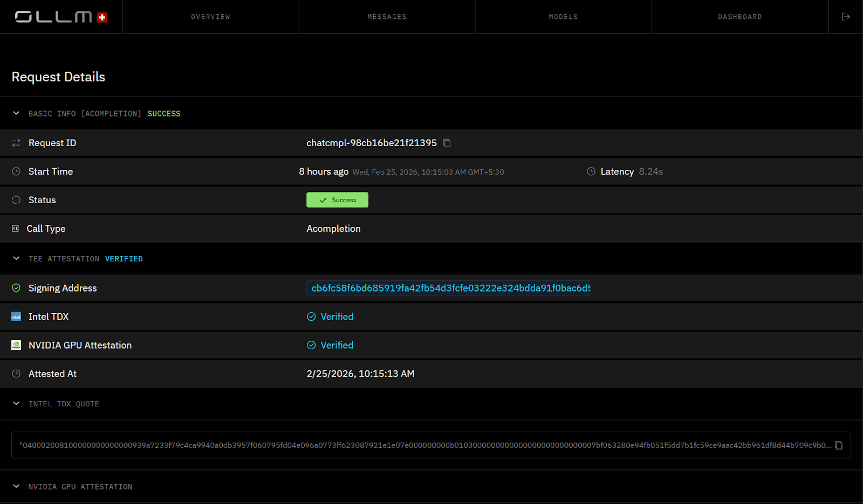Screen dimensions: 863x504
Task: Select the Acompletion call type value
Action: [x=333, y=229]
